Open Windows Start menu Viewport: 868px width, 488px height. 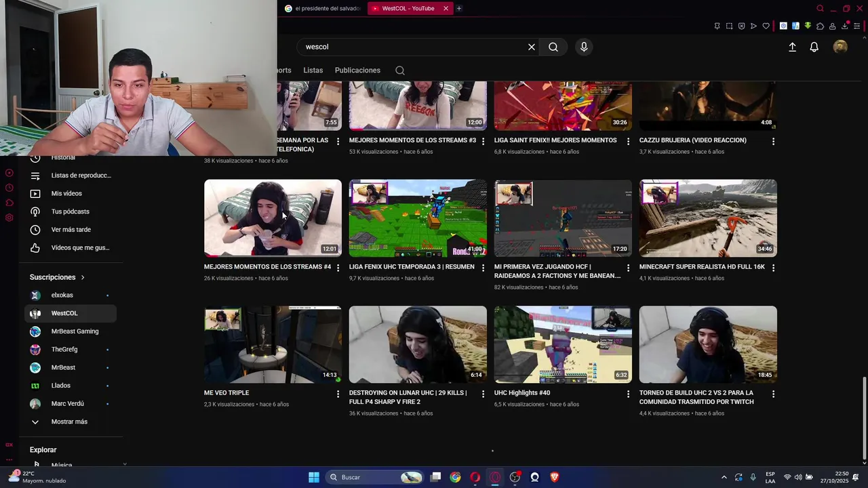(314, 477)
